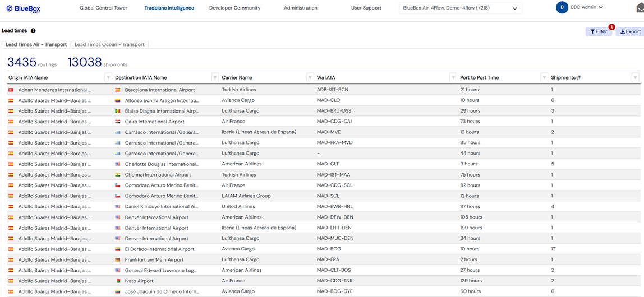
Task: Switch to Lead Times Air - Transport tab
Action: pyautogui.click(x=36, y=45)
